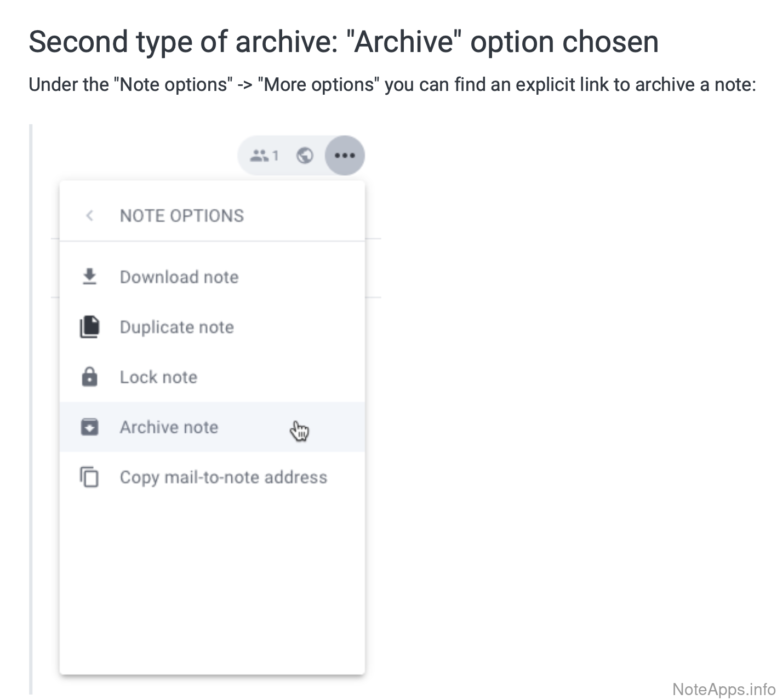Click the "NOTE OPTIONS" header title
The width and height of the screenshot is (777, 700).
[182, 216]
